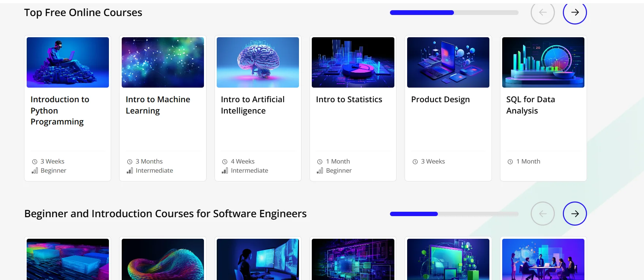Open Introduction to Python Programming course
This screenshot has width=644, height=280.
coord(60,110)
